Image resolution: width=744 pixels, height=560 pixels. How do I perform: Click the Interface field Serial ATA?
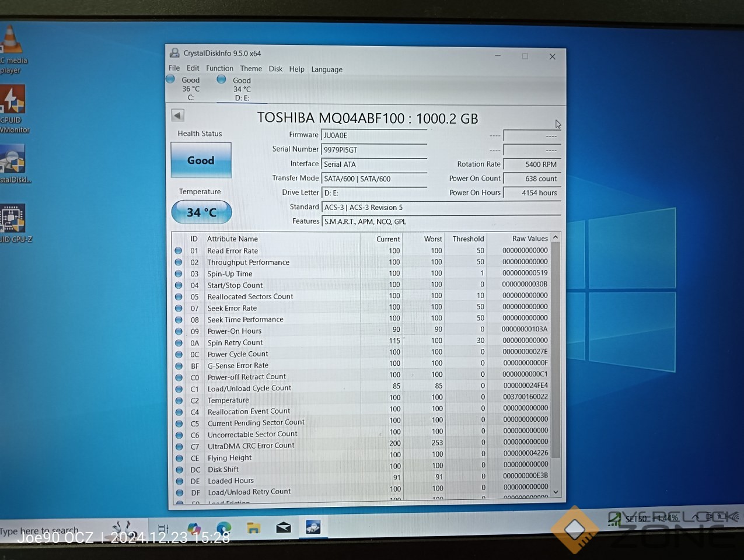374,164
